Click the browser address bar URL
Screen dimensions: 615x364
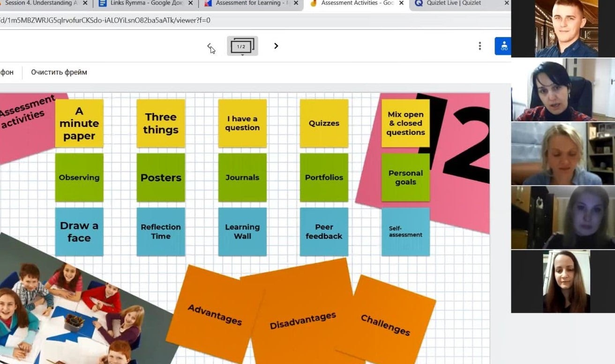click(105, 21)
